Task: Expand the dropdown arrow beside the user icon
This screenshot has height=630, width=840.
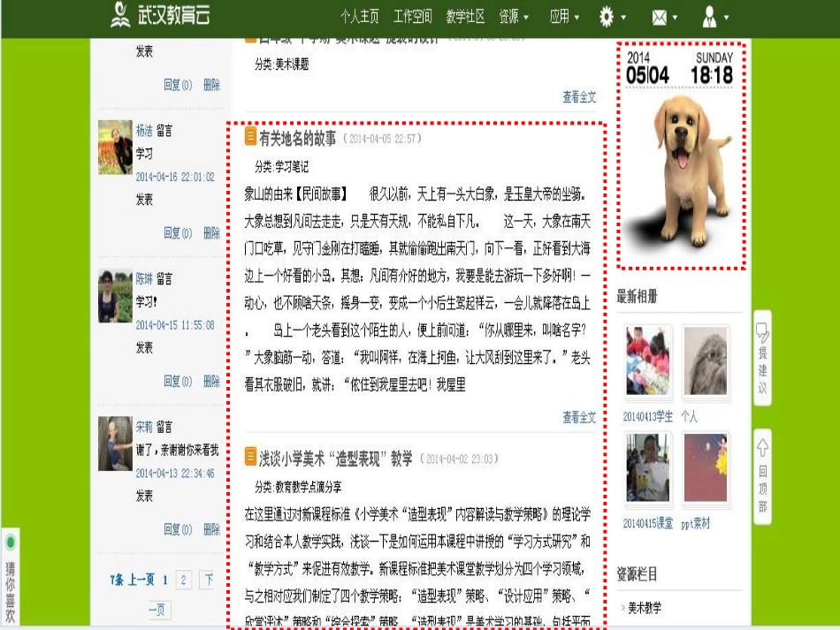Action: tap(727, 18)
